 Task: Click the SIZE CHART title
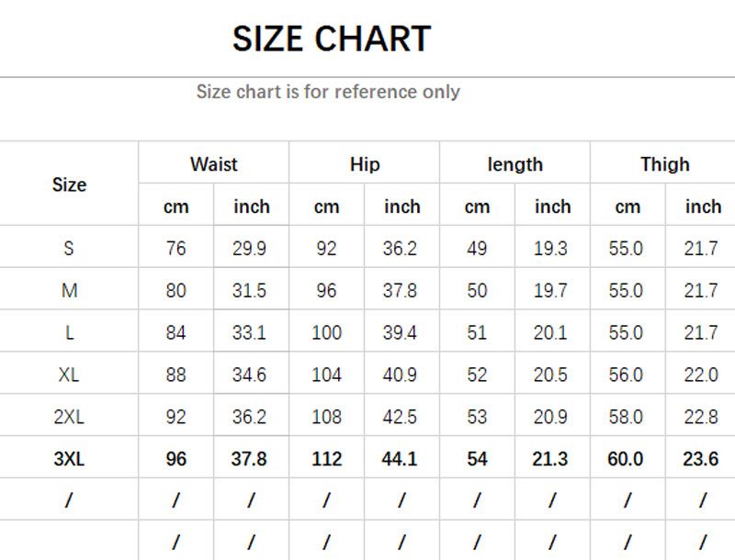click(x=331, y=39)
